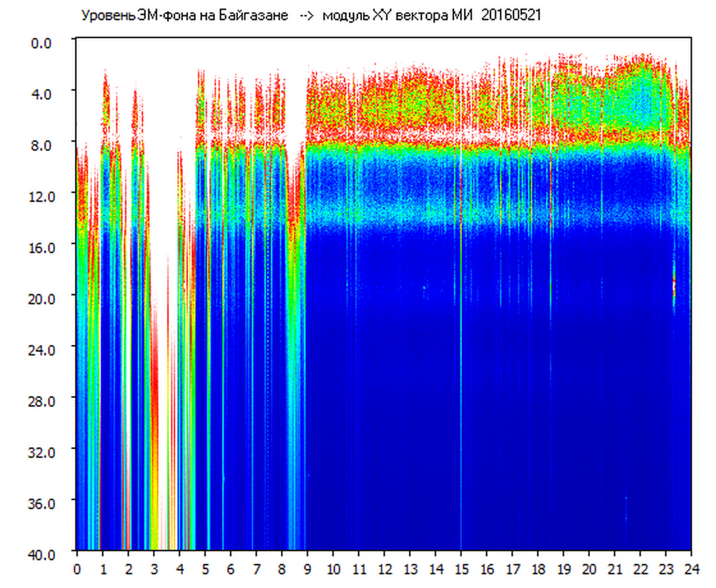The image size is (716, 588).
Task: Click the hour 12 x-axis label
Action: [x=384, y=568]
